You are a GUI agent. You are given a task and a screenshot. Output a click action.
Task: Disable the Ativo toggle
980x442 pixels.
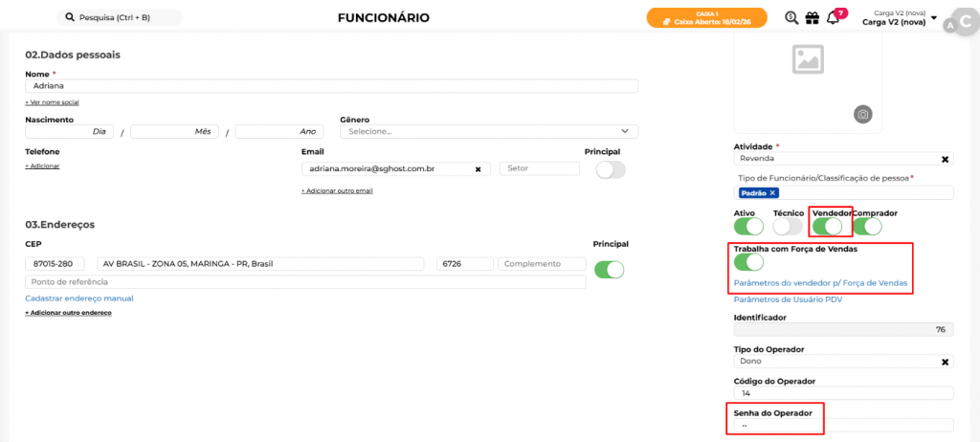tap(748, 227)
